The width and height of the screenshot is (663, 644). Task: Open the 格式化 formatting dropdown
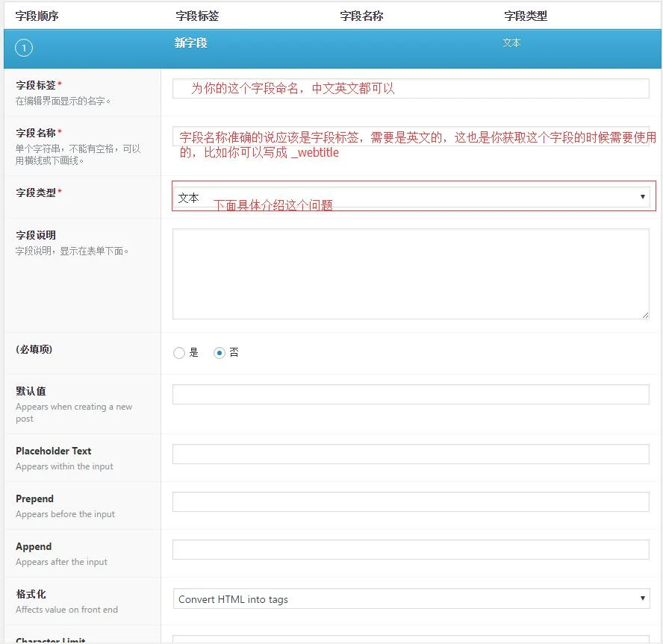[x=411, y=598]
